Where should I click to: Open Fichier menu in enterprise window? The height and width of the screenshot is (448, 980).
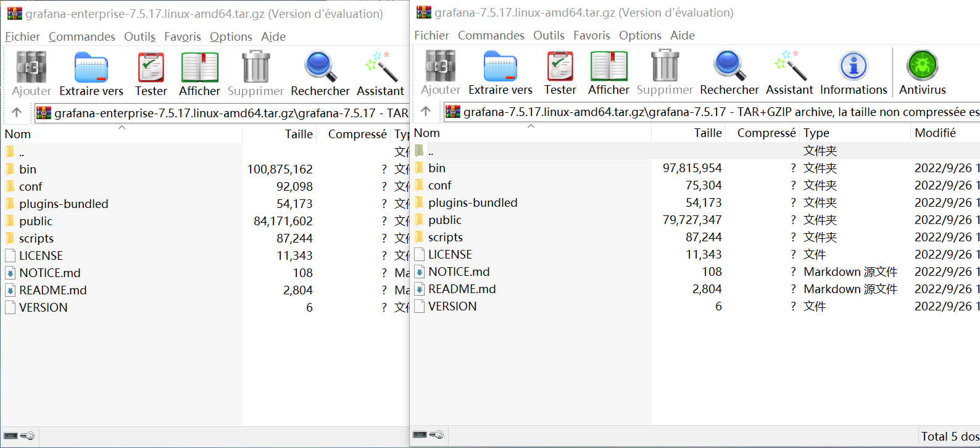coord(22,36)
